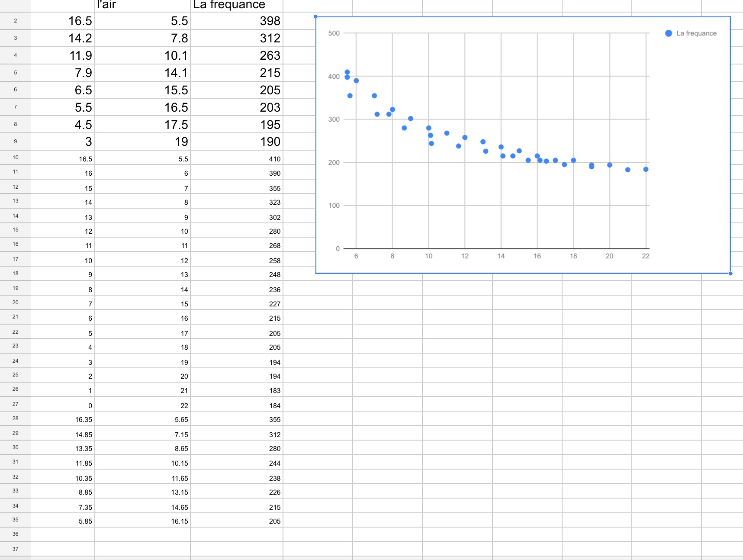Click the cell containing 398
Viewport: 743px width, 560px height.
point(237,21)
